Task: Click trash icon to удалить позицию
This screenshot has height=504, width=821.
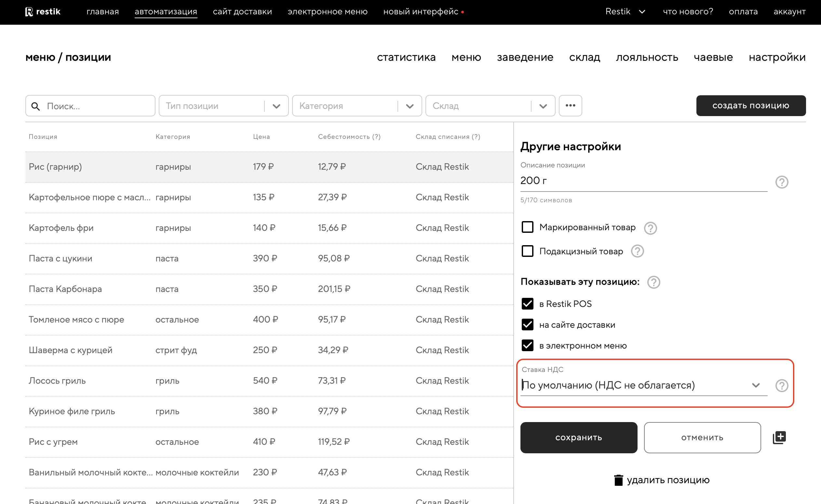Action: click(618, 480)
